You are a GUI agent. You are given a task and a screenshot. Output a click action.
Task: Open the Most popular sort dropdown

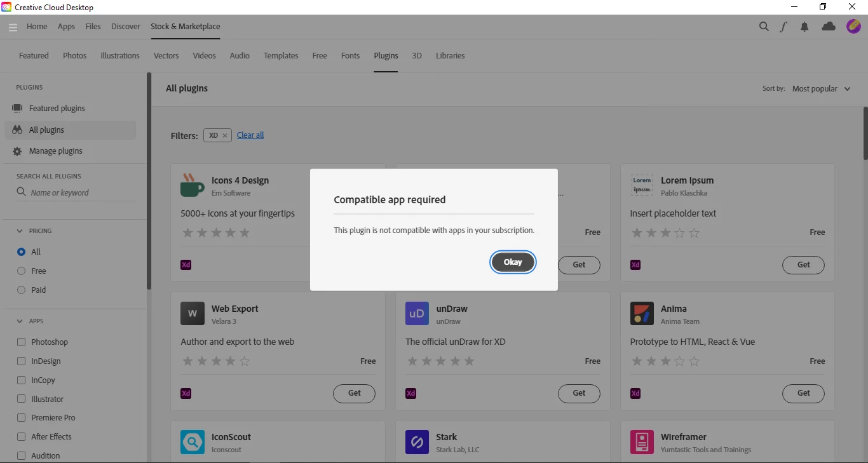click(x=821, y=89)
